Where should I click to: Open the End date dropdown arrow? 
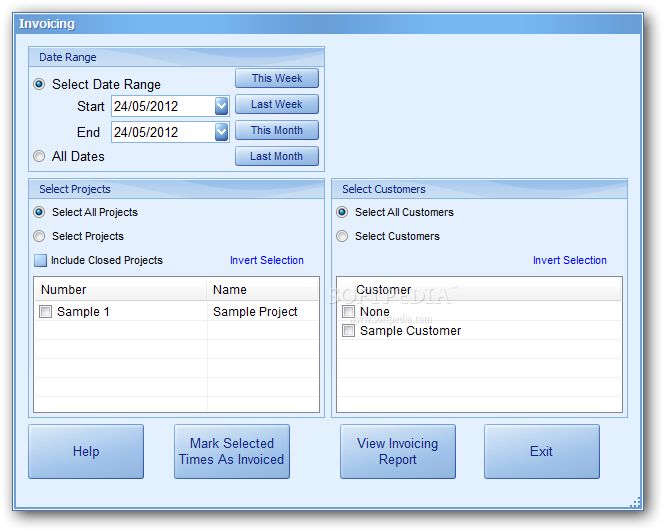pyautogui.click(x=221, y=132)
